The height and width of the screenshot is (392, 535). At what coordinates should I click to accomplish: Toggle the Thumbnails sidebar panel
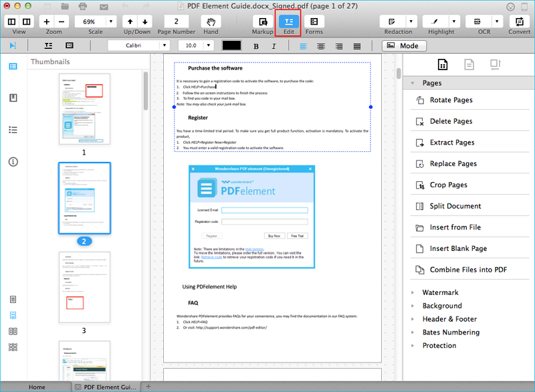(13, 66)
